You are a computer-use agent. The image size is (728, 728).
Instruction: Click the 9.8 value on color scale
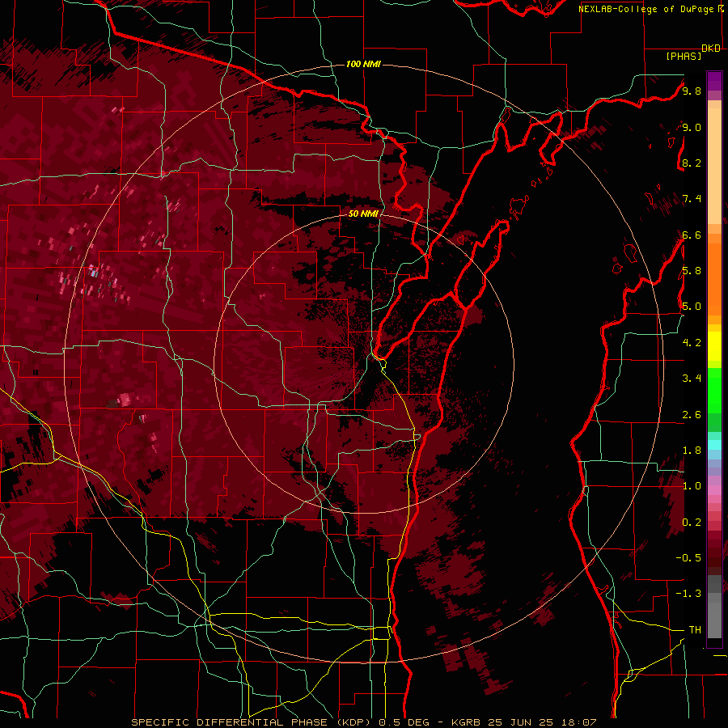coord(692,91)
